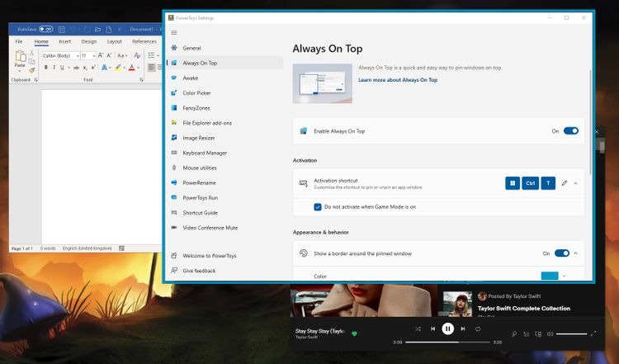This screenshot has width=619, height=364.
Task: Open the Font dialog launcher in Word
Action: (141, 80)
